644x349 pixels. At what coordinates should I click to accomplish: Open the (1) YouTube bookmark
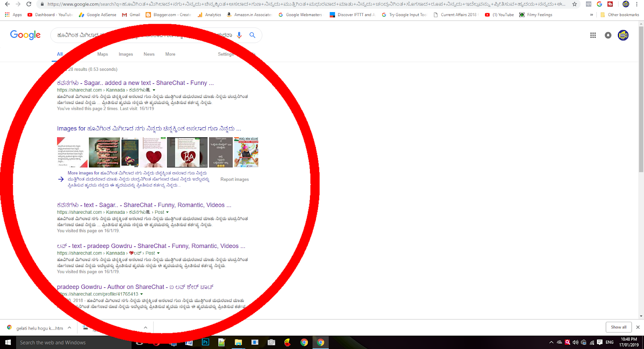500,14
